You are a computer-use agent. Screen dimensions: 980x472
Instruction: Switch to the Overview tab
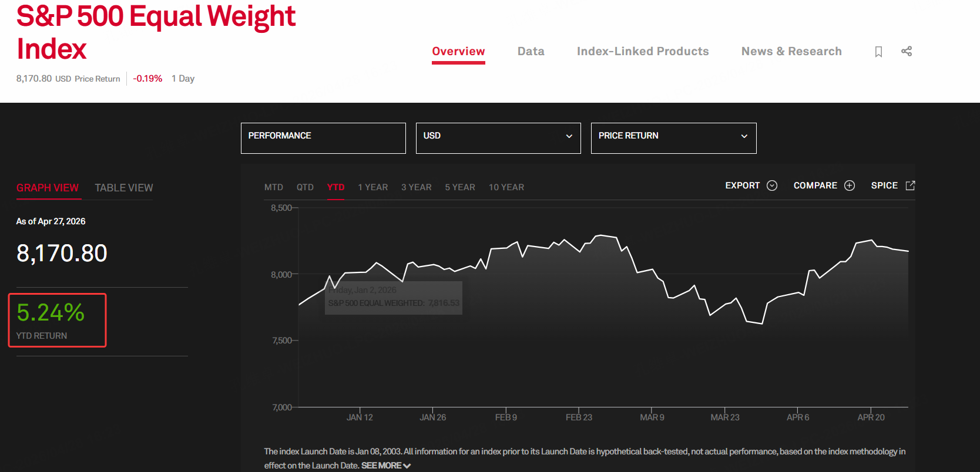click(458, 51)
